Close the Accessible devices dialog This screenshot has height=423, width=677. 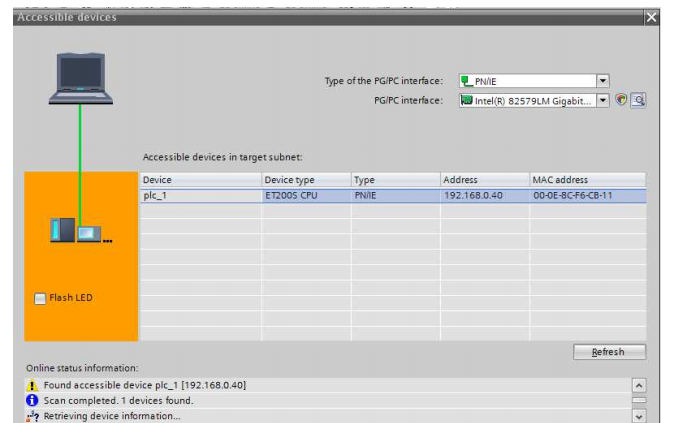(x=652, y=17)
